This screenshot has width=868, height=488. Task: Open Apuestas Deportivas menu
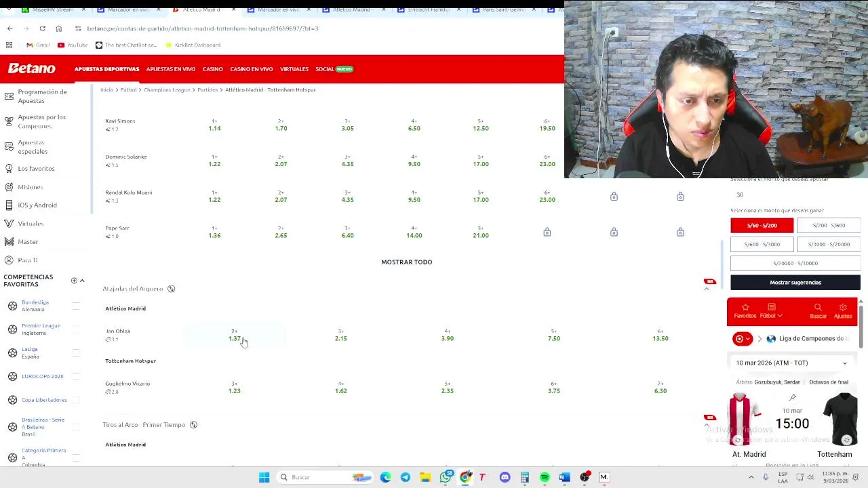click(106, 69)
